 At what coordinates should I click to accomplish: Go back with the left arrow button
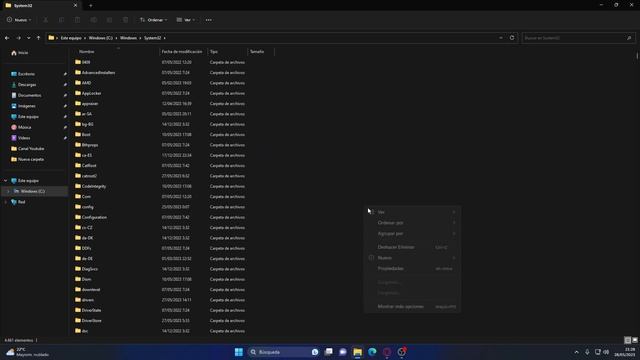tap(7, 38)
